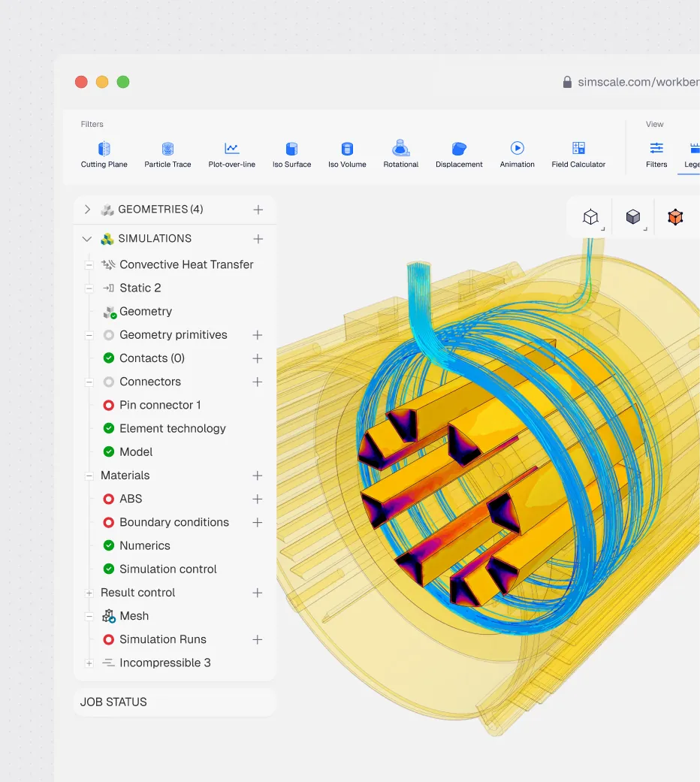
Task: Add an Iso Surface filter
Action: (291, 155)
